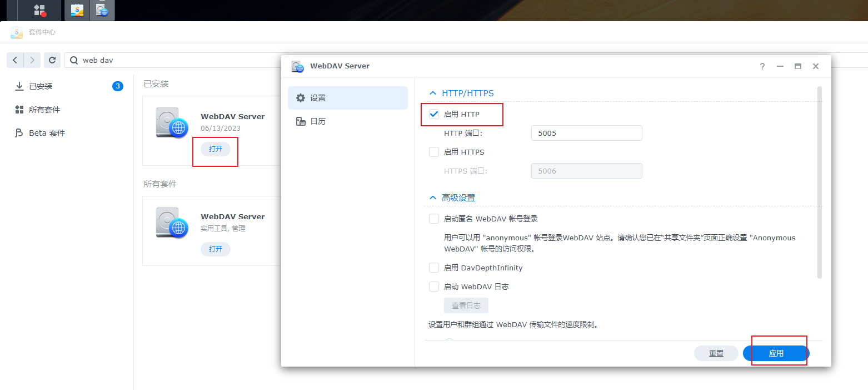The height and width of the screenshot is (390, 868).
Task: Switch to WebDAV Server taskbar icon
Action: click(x=102, y=10)
